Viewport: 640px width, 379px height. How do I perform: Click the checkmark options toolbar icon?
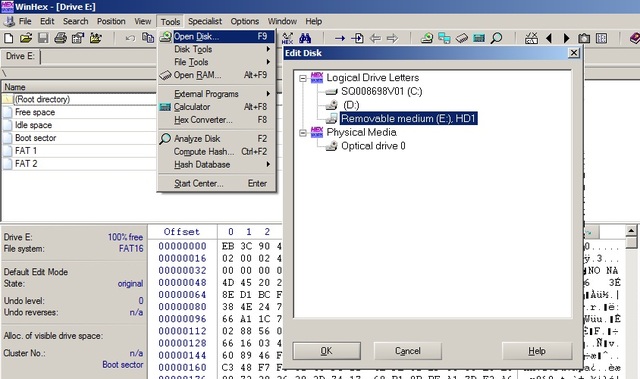(x=531, y=38)
